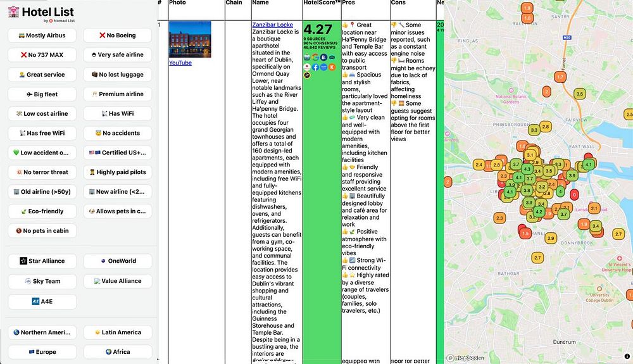The height and width of the screenshot is (364, 633).
Task: Select the 1.6 map marker near Ballymun
Action: pyautogui.click(x=527, y=18)
